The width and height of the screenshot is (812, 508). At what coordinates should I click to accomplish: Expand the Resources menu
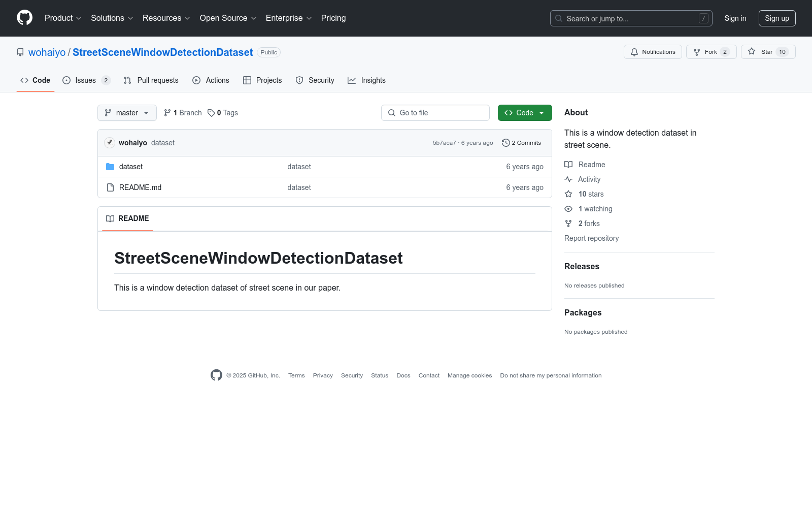(166, 18)
